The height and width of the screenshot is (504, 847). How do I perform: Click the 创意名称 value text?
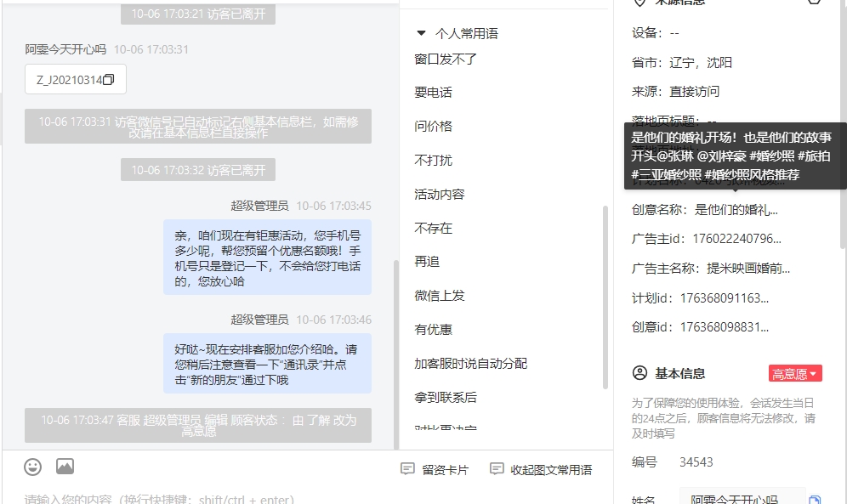tap(736, 209)
